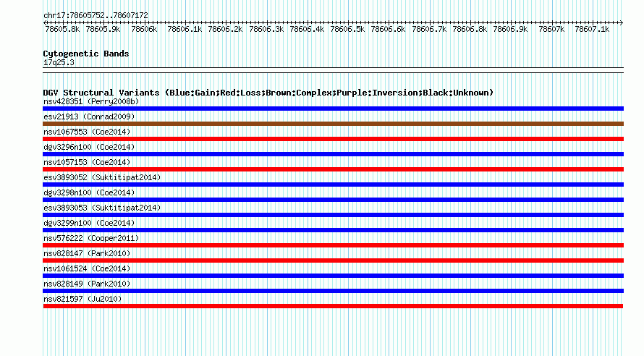Select label nsv1061524 (Coe2014)

click(87, 268)
